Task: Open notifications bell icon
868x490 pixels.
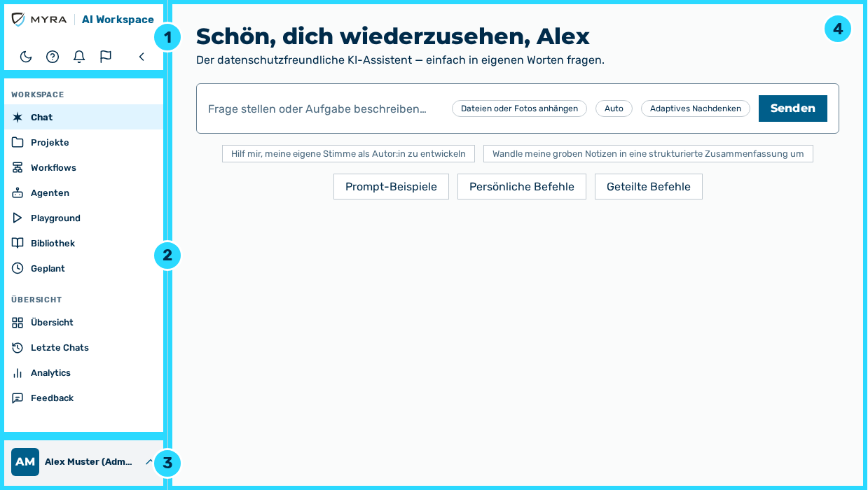Action: 79,57
